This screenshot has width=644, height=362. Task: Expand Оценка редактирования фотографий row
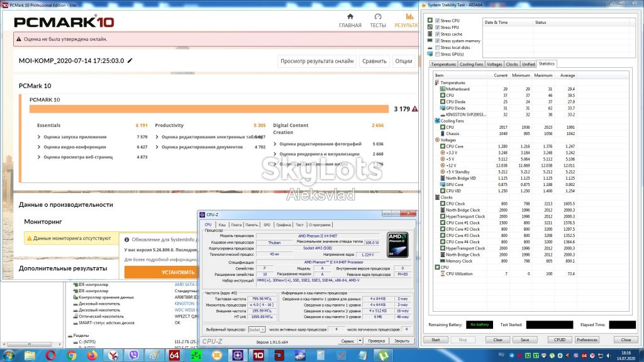point(275,144)
